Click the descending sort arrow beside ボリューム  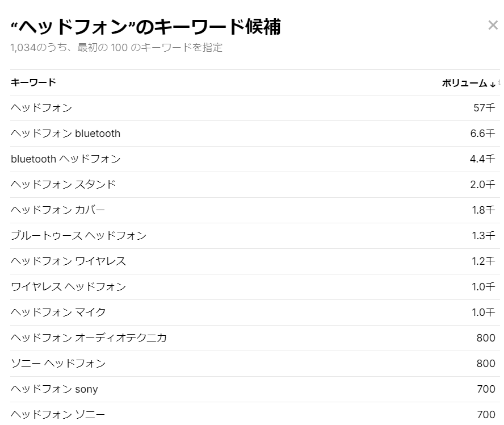tap(492, 83)
